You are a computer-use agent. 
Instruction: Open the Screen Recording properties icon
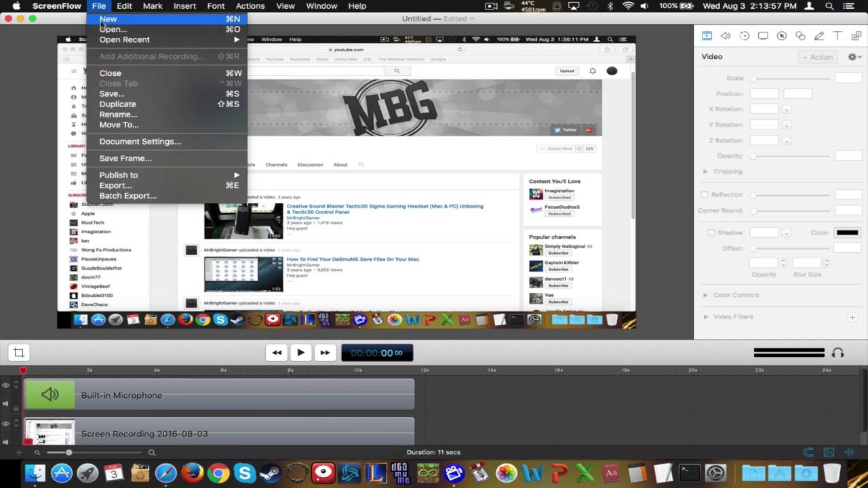(x=763, y=36)
